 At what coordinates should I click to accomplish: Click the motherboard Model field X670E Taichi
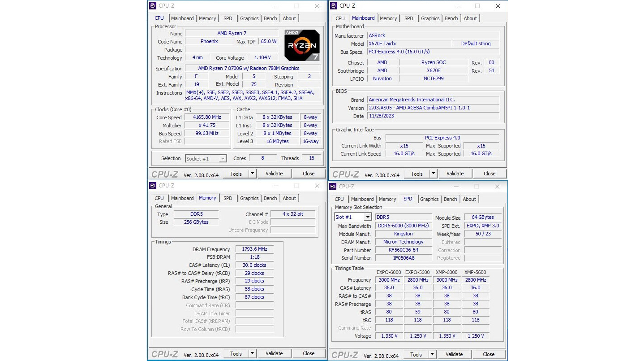point(409,43)
